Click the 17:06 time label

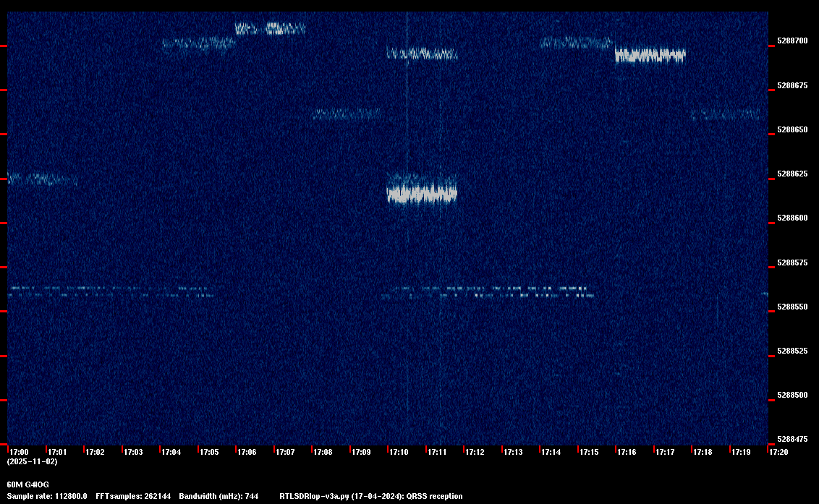pyautogui.click(x=247, y=452)
